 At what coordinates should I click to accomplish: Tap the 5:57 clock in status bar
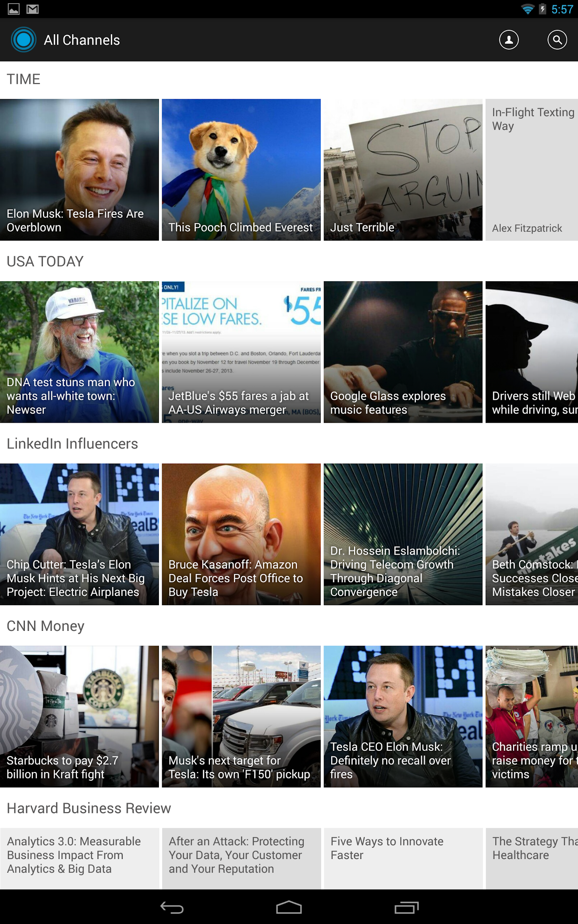pos(562,9)
